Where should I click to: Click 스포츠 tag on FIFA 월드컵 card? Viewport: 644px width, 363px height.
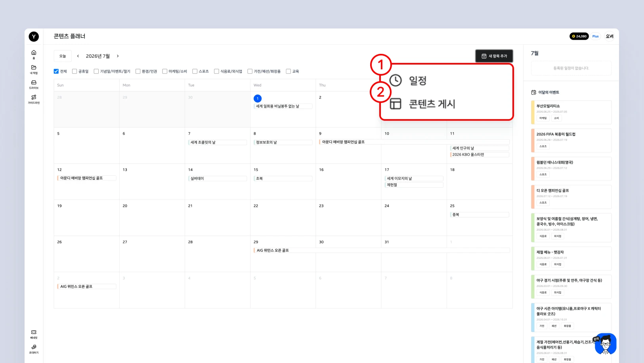(543, 146)
